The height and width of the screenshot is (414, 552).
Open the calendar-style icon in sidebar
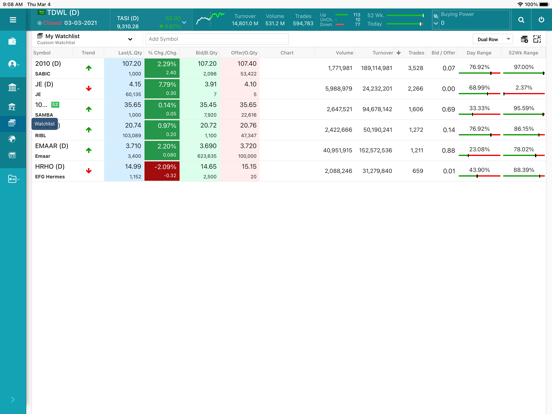[x=12, y=155]
